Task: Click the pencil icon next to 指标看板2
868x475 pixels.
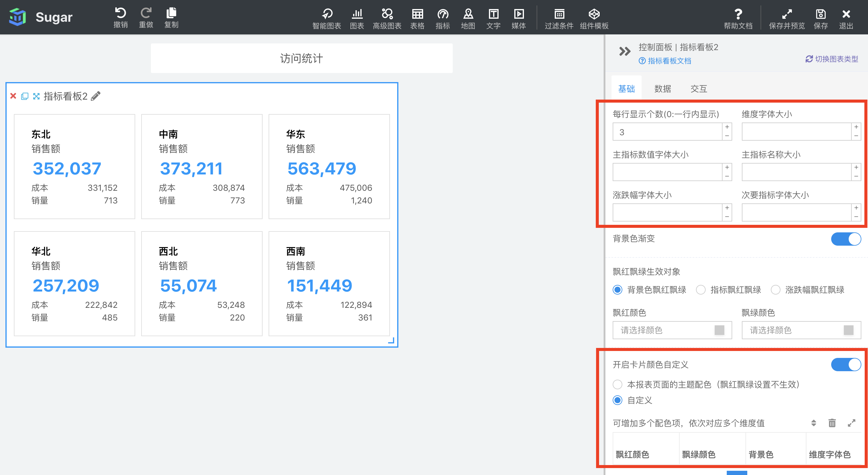Action: coord(96,96)
